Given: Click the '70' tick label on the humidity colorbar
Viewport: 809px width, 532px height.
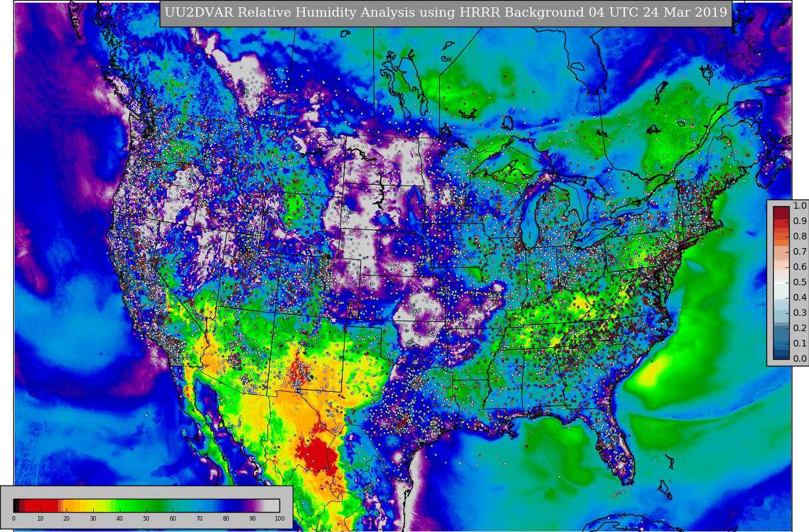Looking at the screenshot, I should coord(200,519).
